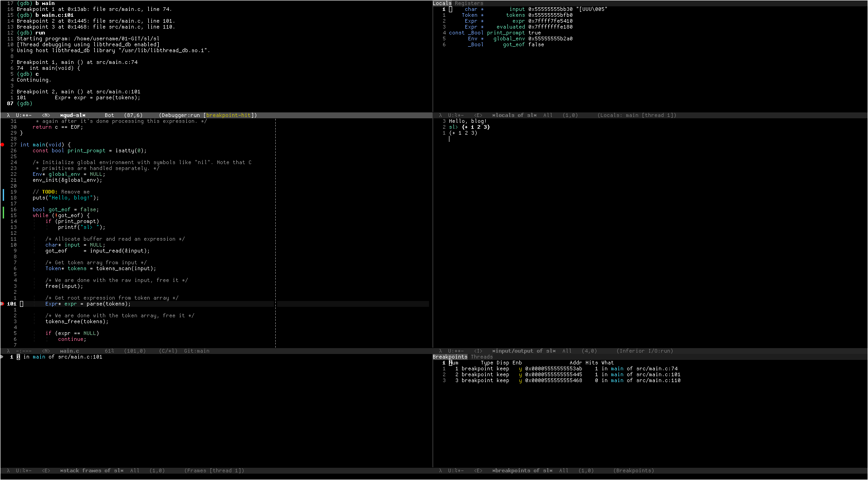Click the 'Enb' column header in Breakpoints
Viewport: 868px width, 480px height.
click(517, 363)
